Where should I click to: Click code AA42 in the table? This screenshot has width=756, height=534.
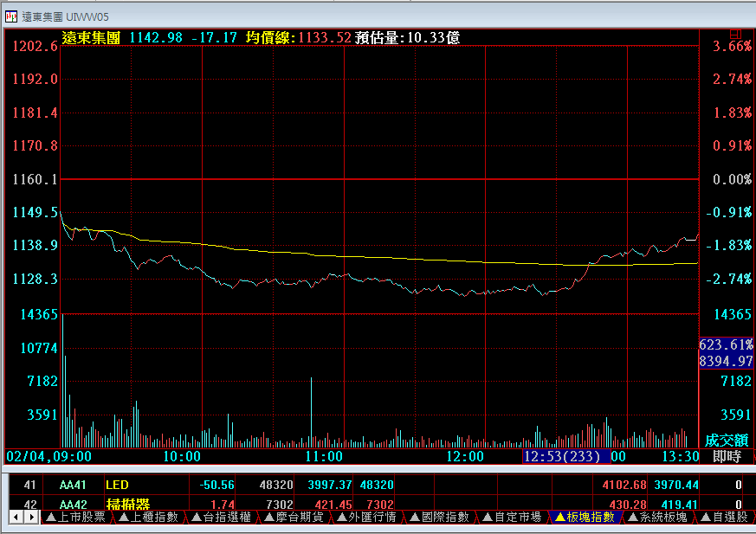pyautogui.click(x=73, y=505)
